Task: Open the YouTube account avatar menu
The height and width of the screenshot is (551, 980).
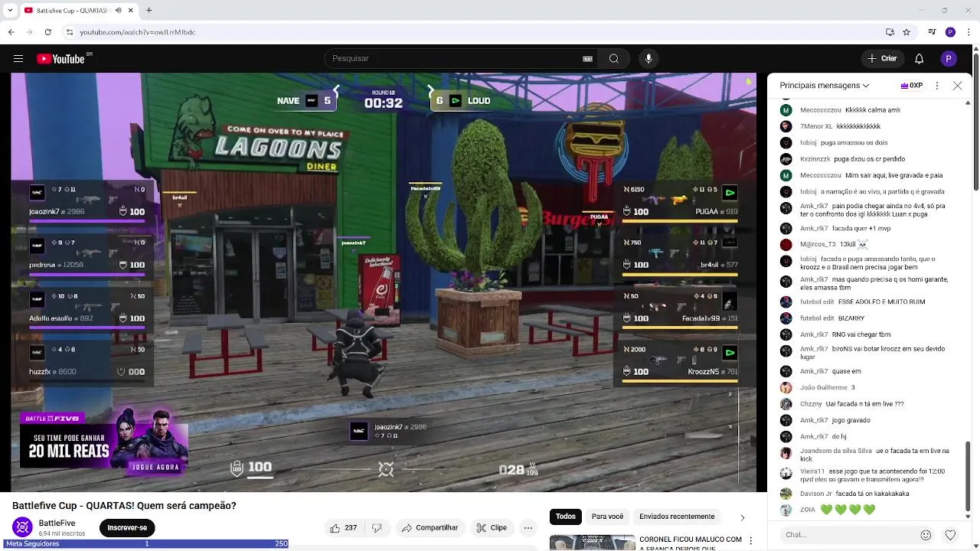Action: [949, 59]
